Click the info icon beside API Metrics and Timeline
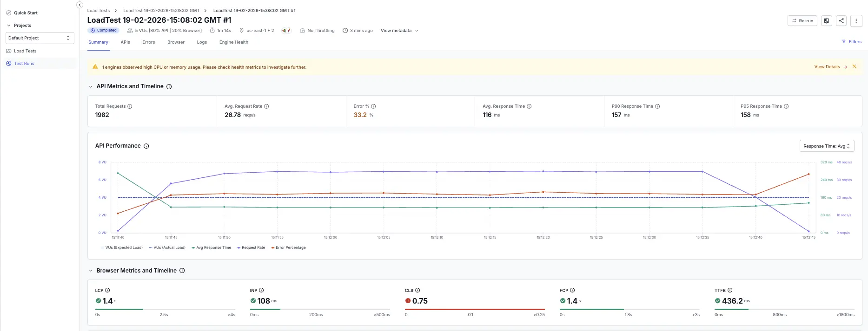 pyautogui.click(x=169, y=87)
